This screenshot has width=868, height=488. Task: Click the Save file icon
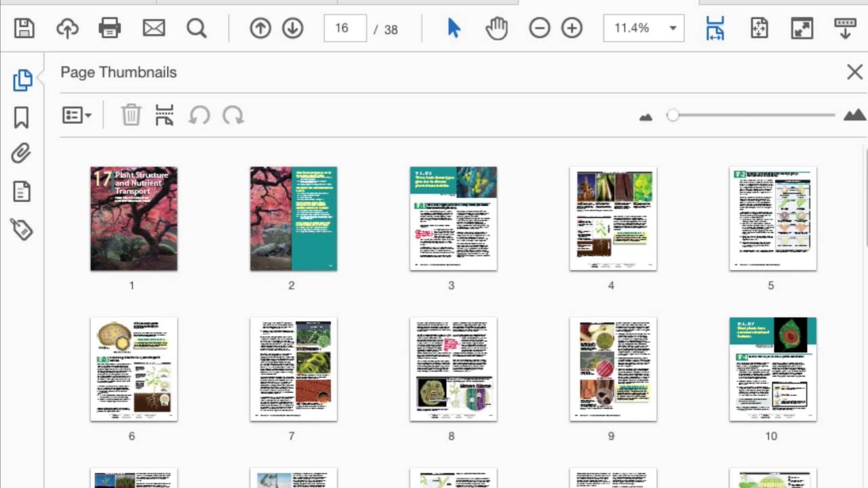pyautogui.click(x=24, y=28)
